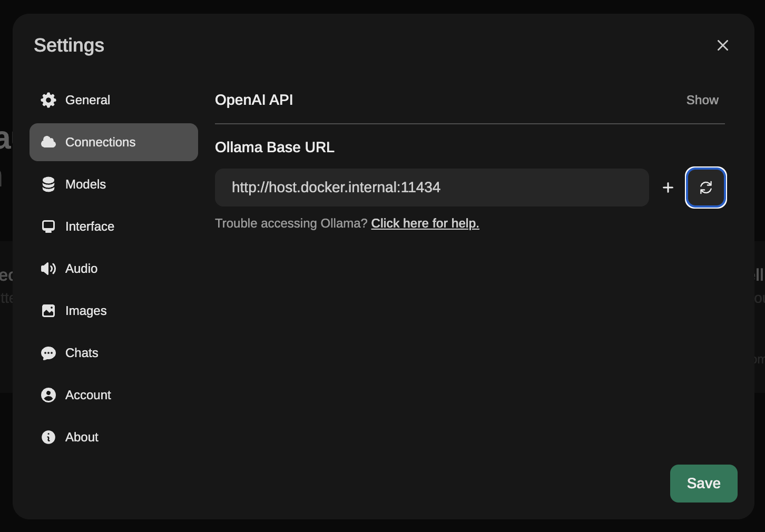Open the Models section icon
Image resolution: width=765 pixels, height=532 pixels.
48,184
